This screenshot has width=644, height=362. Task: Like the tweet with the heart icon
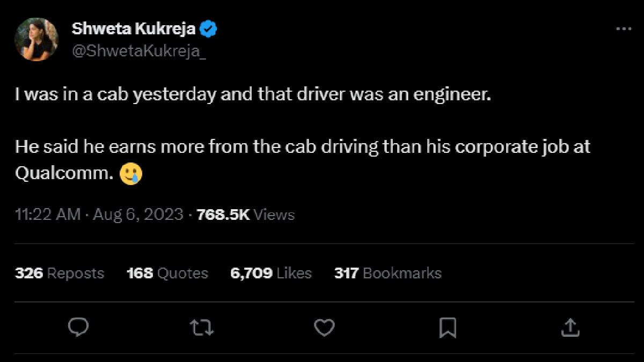tap(324, 327)
